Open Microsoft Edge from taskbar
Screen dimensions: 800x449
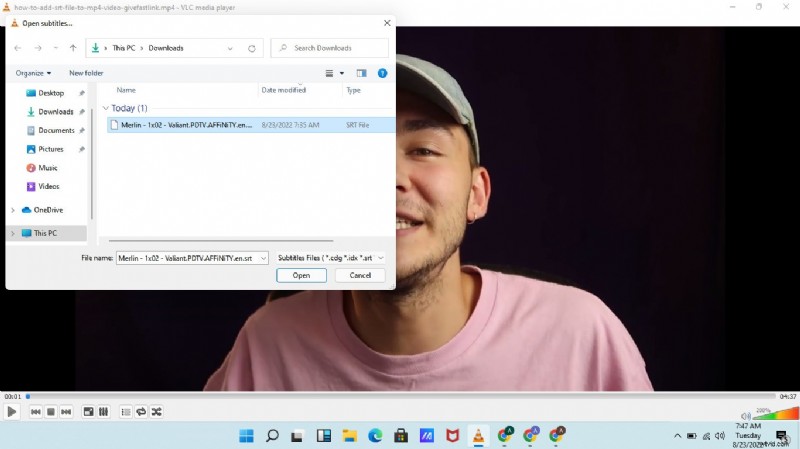click(x=375, y=436)
